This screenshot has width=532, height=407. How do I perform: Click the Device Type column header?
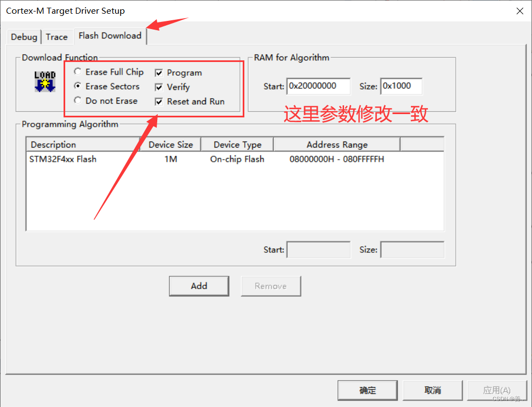pos(237,144)
